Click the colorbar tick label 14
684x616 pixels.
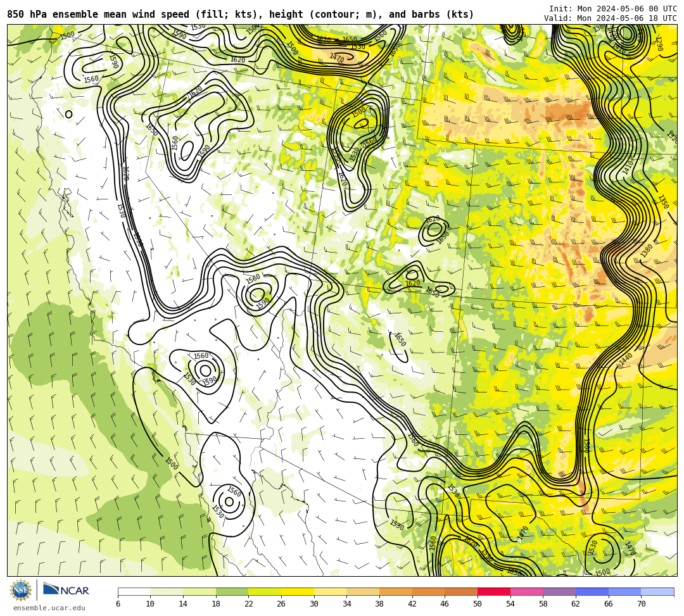pyautogui.click(x=183, y=604)
